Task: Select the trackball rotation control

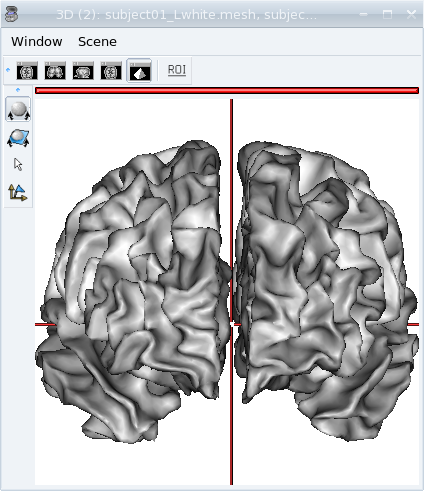Action: (18, 109)
